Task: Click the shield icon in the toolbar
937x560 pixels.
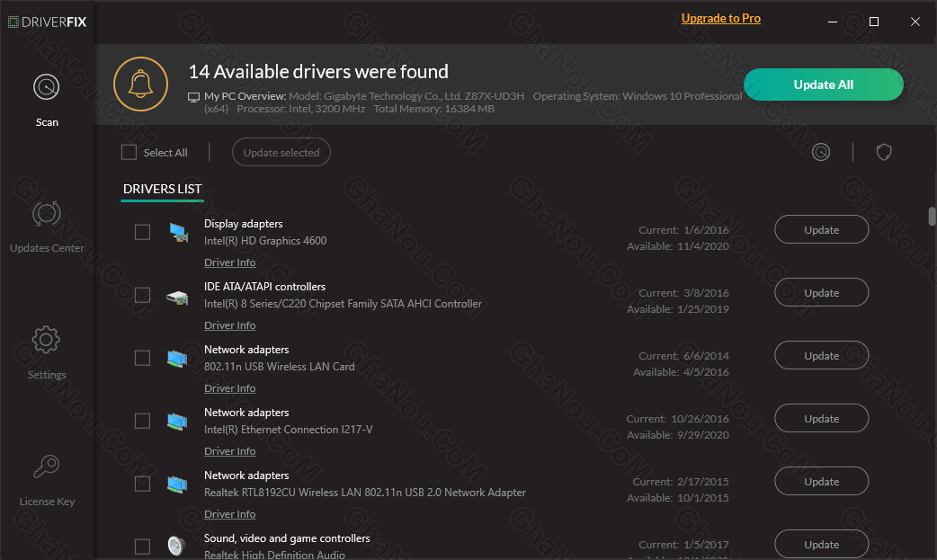Action: tap(884, 153)
